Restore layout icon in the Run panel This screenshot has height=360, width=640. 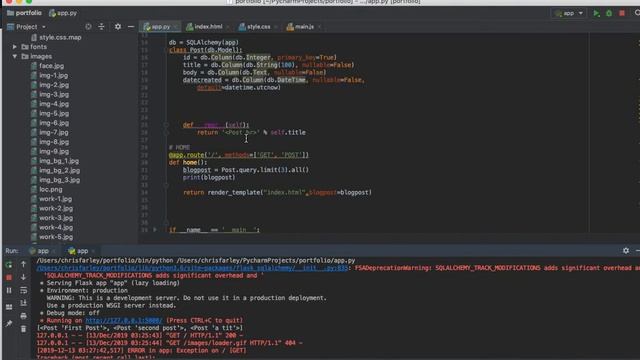pyautogui.click(x=9, y=307)
